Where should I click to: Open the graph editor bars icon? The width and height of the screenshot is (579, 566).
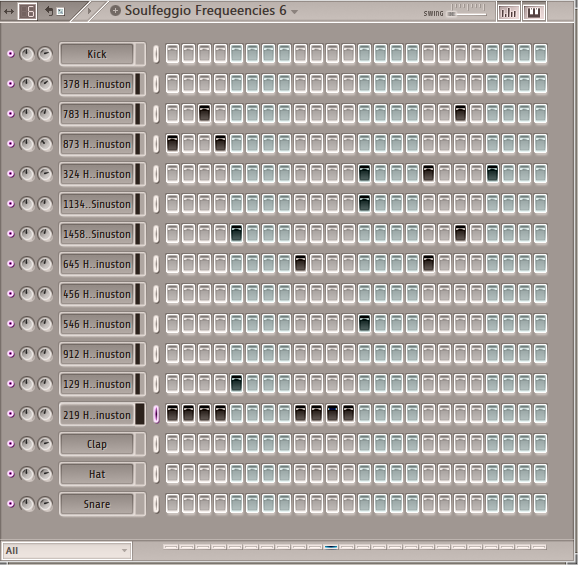coord(508,13)
